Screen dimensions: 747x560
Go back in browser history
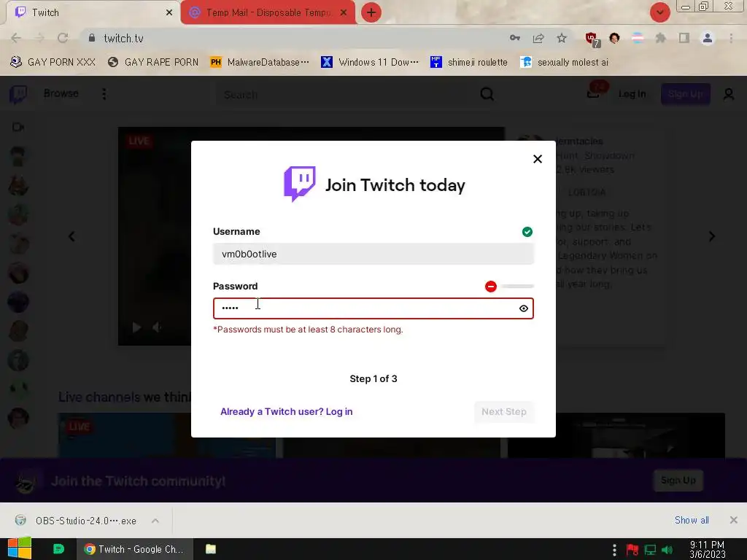pyautogui.click(x=16, y=38)
